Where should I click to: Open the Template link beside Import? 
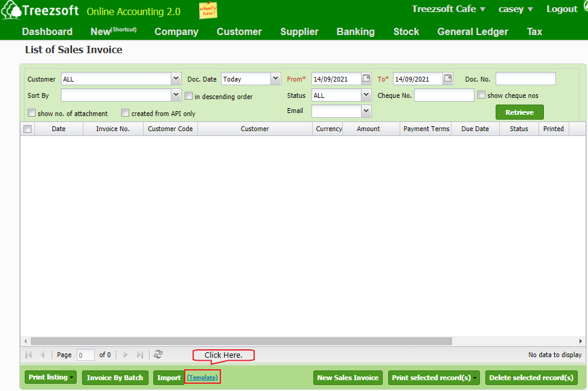tap(202, 378)
